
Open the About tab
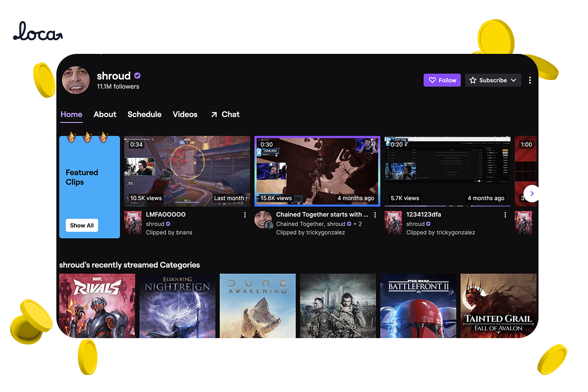[x=105, y=114]
